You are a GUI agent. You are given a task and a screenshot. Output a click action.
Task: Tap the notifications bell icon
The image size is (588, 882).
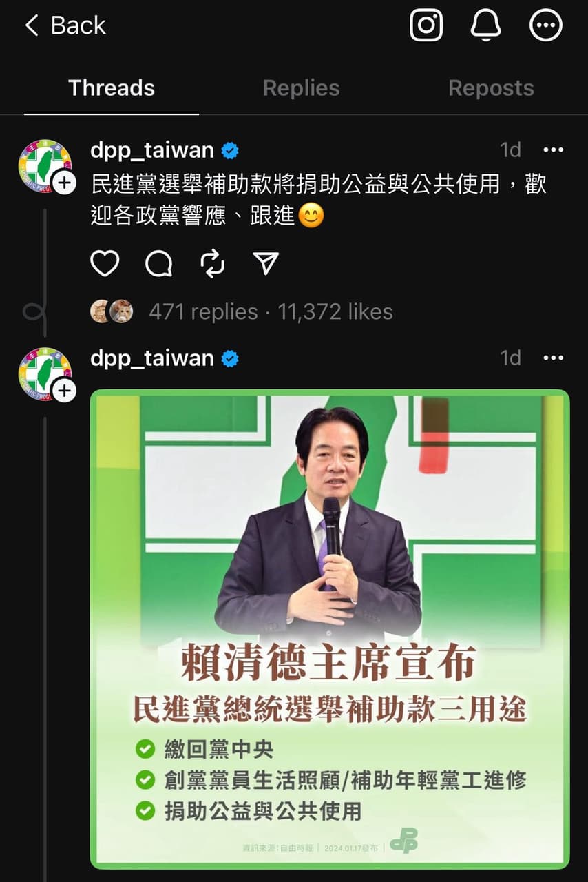point(485,26)
